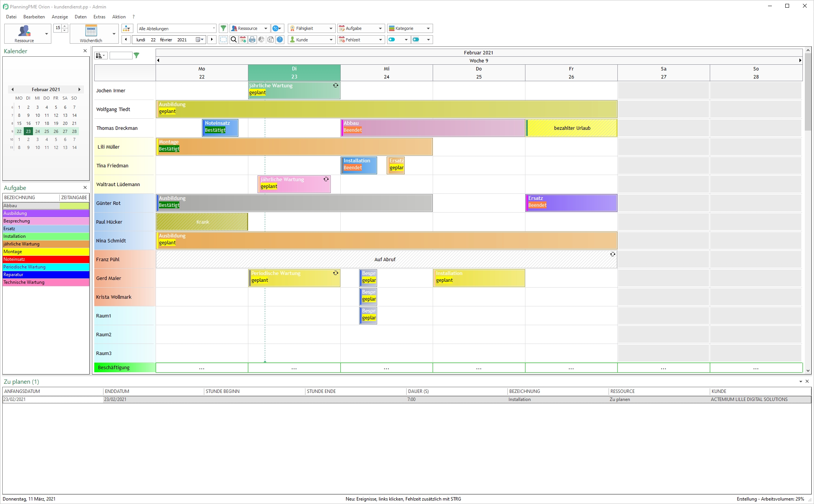Open the Anzeige menu
Screen dimensions: 814x504
(x=60, y=17)
